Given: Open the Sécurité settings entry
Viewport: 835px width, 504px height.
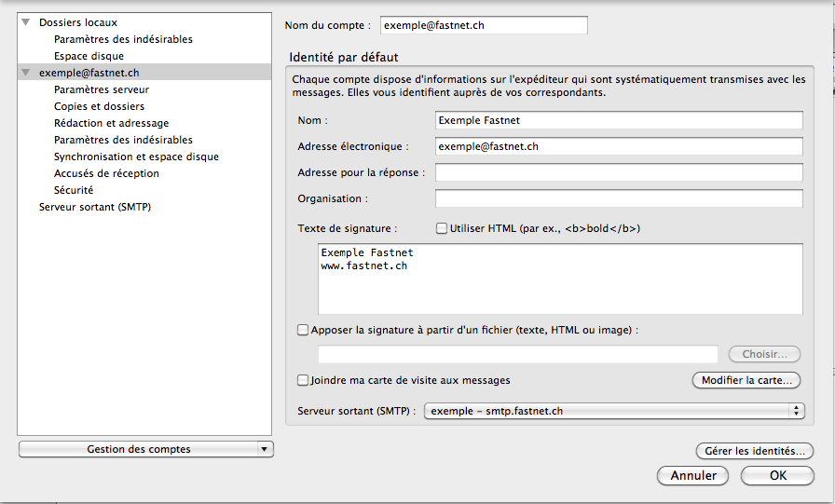Looking at the screenshot, I should [74, 190].
